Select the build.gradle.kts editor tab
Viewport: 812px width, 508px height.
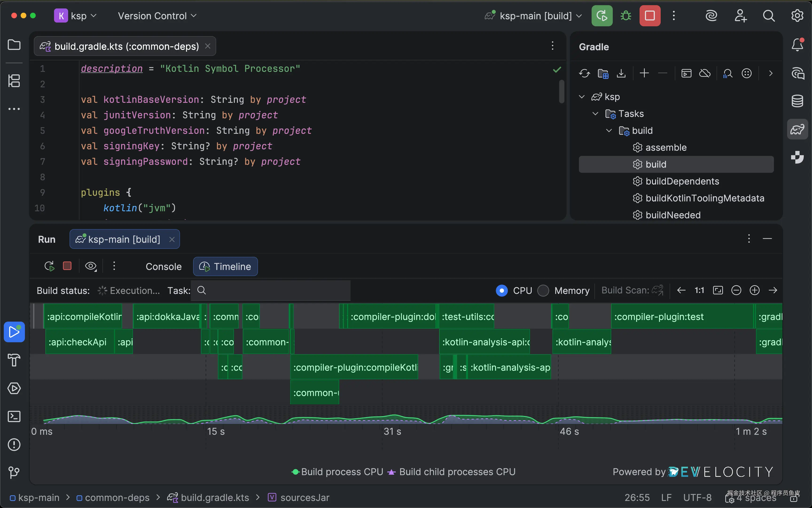126,46
